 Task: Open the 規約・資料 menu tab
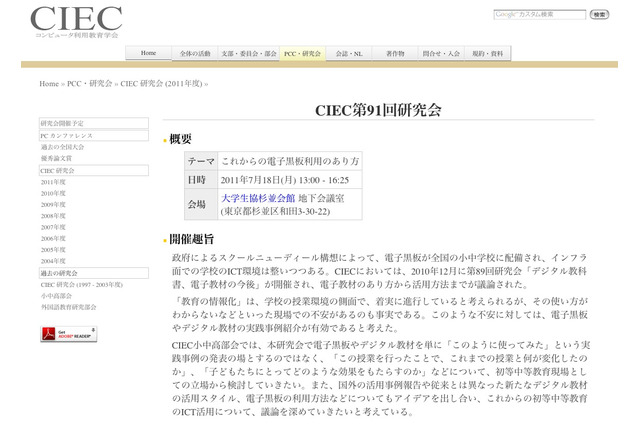(x=488, y=53)
